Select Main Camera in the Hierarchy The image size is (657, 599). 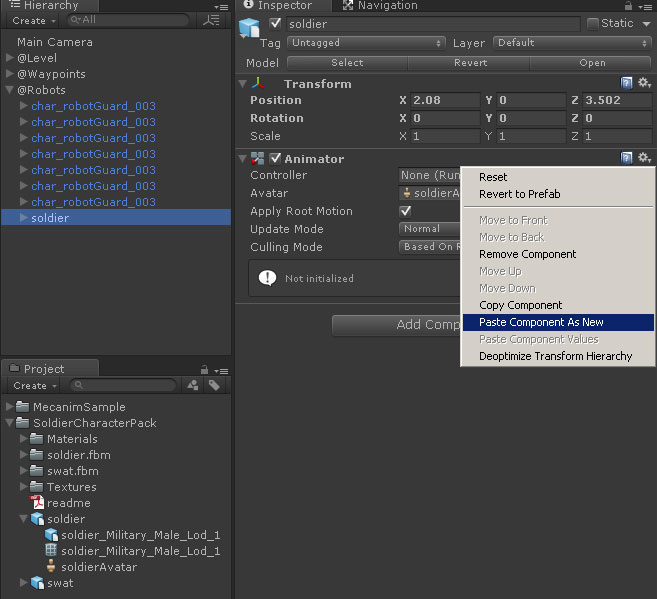[x=55, y=41]
